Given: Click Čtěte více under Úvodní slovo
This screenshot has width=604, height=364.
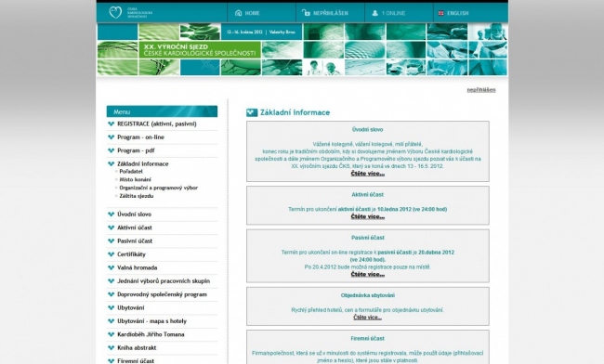Looking at the screenshot, I should pyautogui.click(x=367, y=174).
